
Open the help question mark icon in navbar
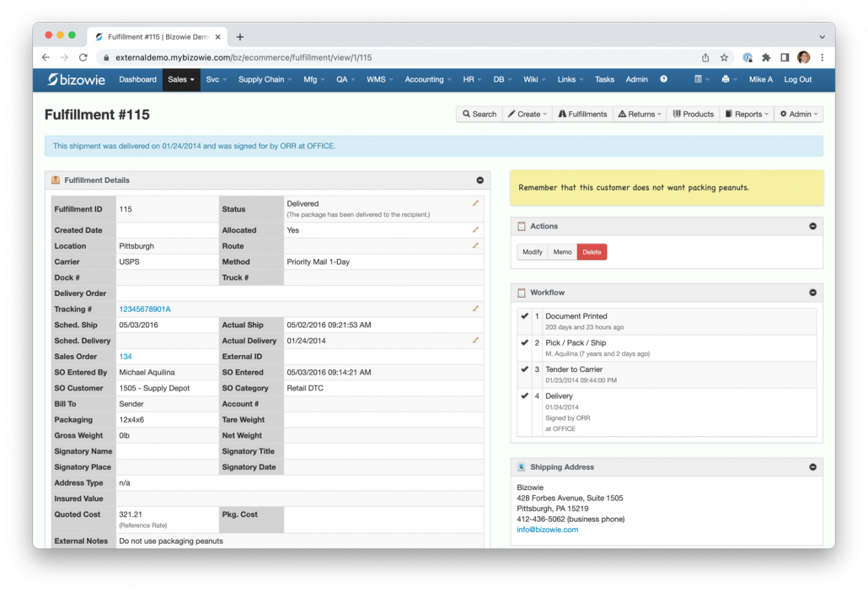click(x=663, y=79)
